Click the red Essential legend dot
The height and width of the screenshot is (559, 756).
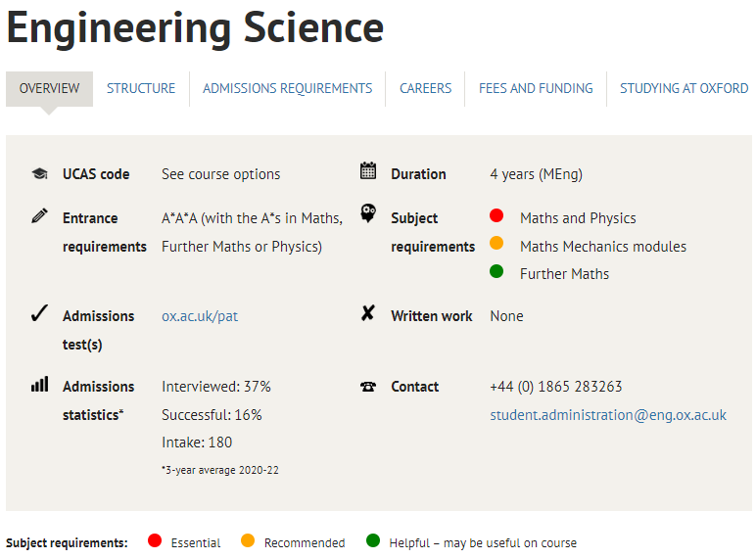[x=155, y=540]
